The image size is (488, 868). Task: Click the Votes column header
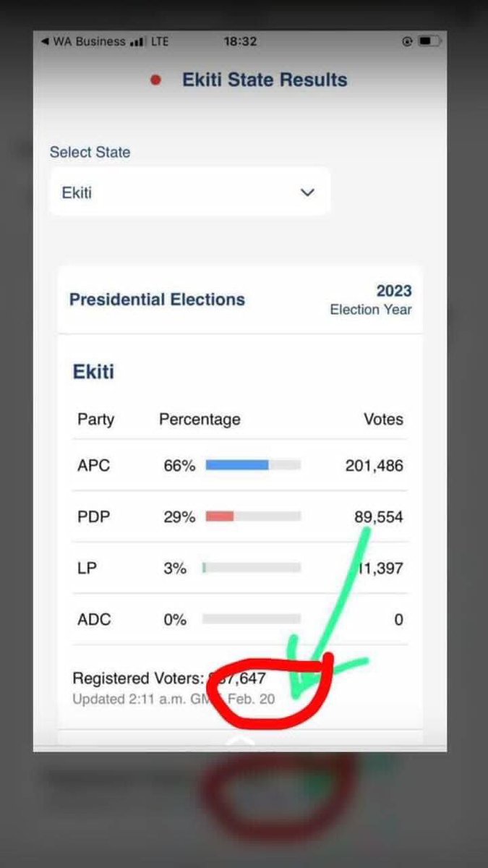(383, 420)
